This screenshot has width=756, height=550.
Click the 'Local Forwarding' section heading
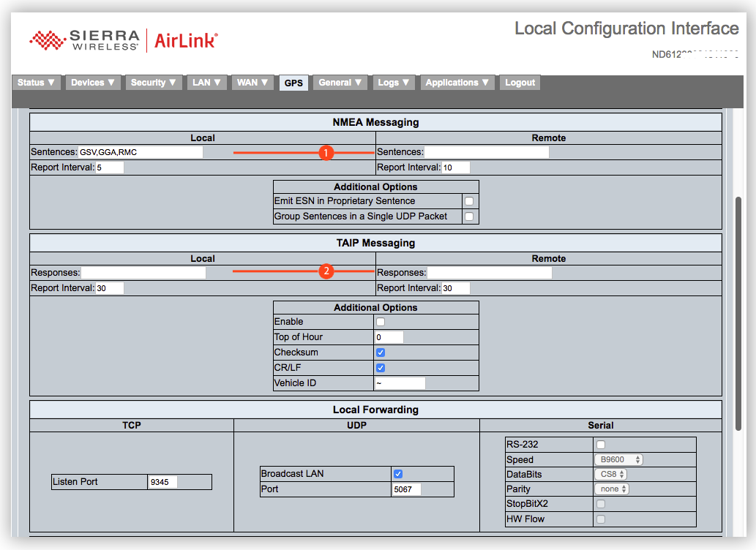pyautogui.click(x=375, y=410)
